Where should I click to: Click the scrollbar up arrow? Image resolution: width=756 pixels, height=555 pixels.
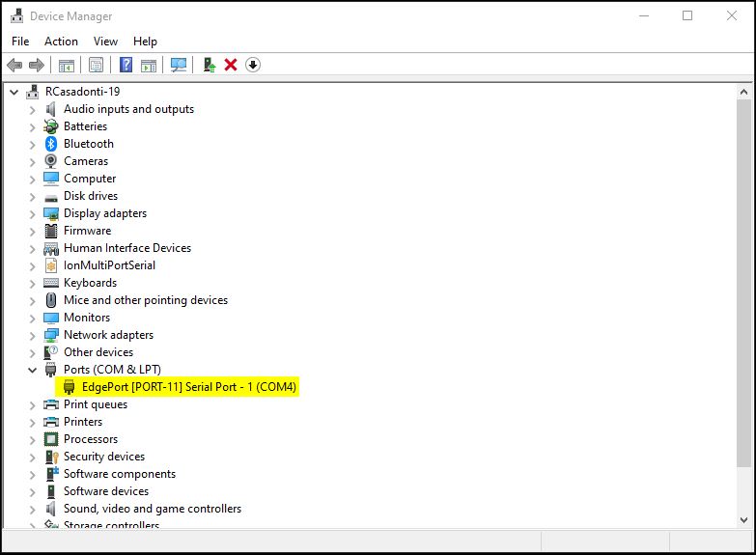tap(743, 92)
